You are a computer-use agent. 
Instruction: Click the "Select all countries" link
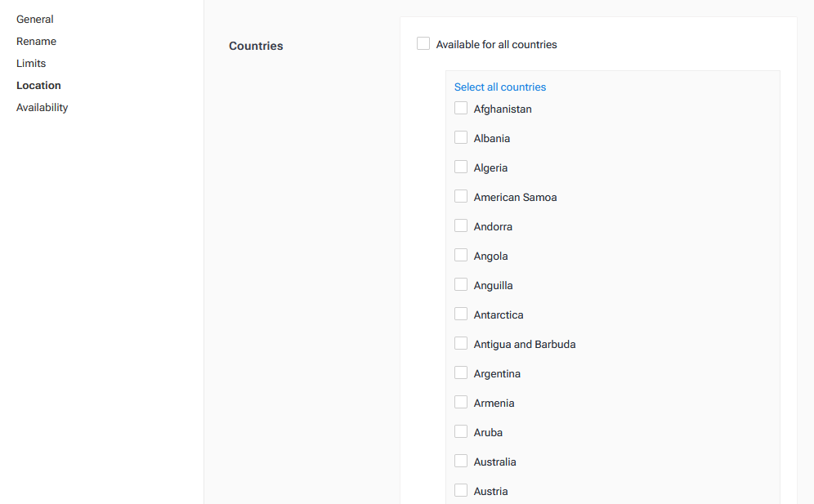tap(499, 87)
